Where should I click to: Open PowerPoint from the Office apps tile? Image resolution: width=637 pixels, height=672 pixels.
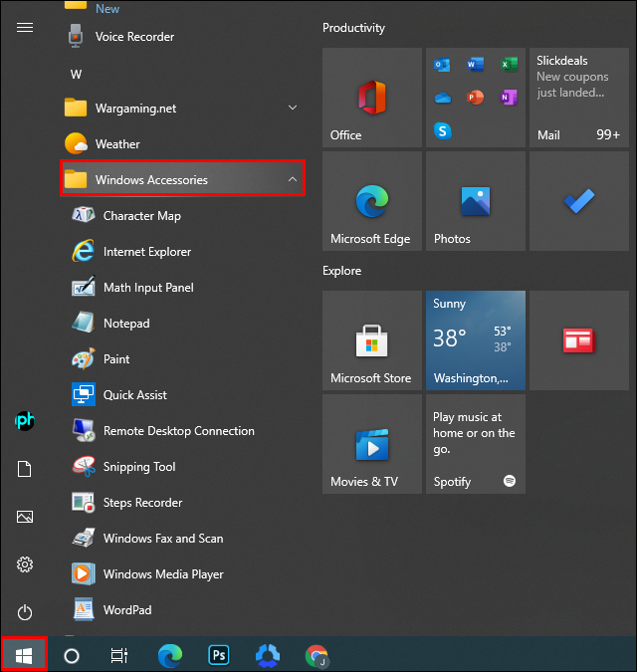(x=476, y=98)
